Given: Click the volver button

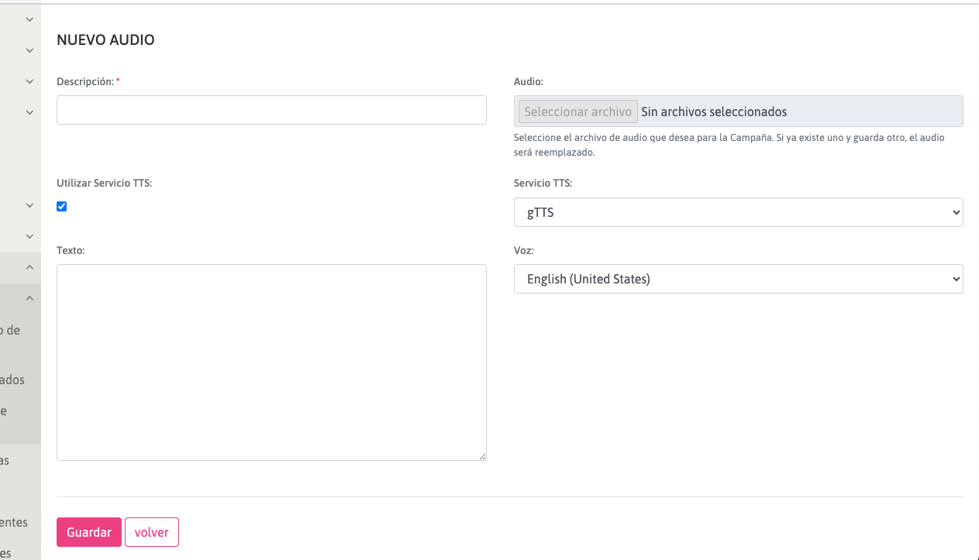Looking at the screenshot, I should pyautogui.click(x=152, y=532).
